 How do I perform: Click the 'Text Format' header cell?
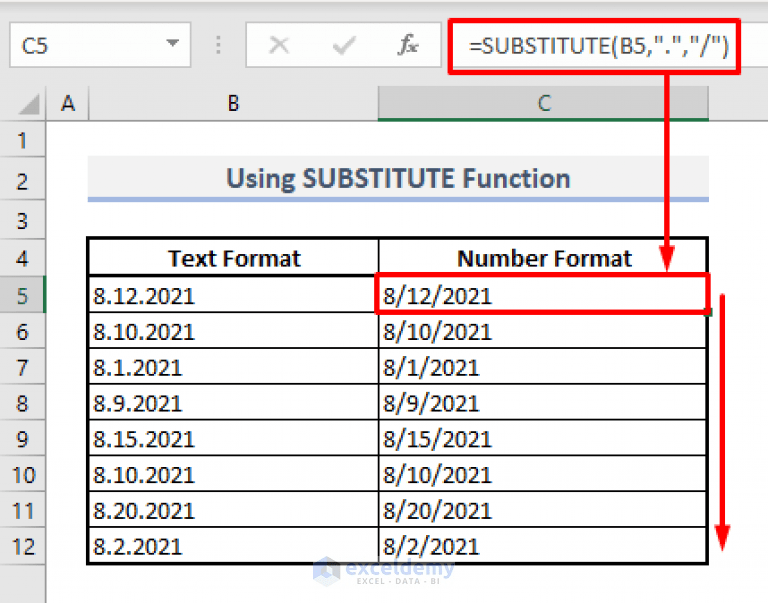(x=234, y=257)
